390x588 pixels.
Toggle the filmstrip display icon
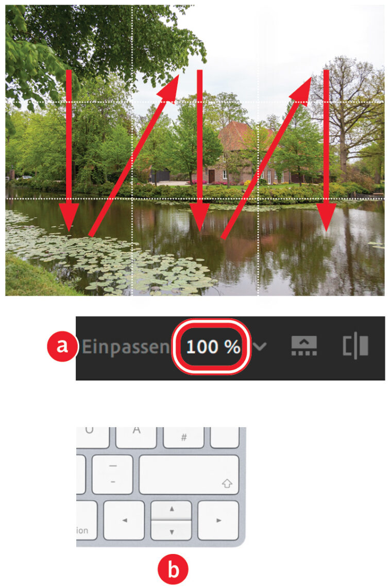(304, 346)
